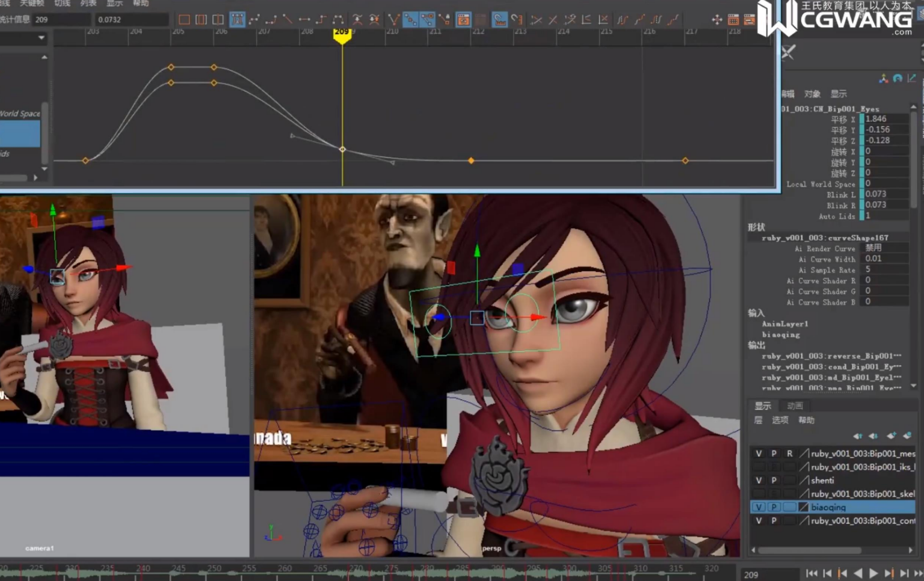Toggle visibility of the biaoqing layer
The image size is (924, 581).
coord(759,508)
